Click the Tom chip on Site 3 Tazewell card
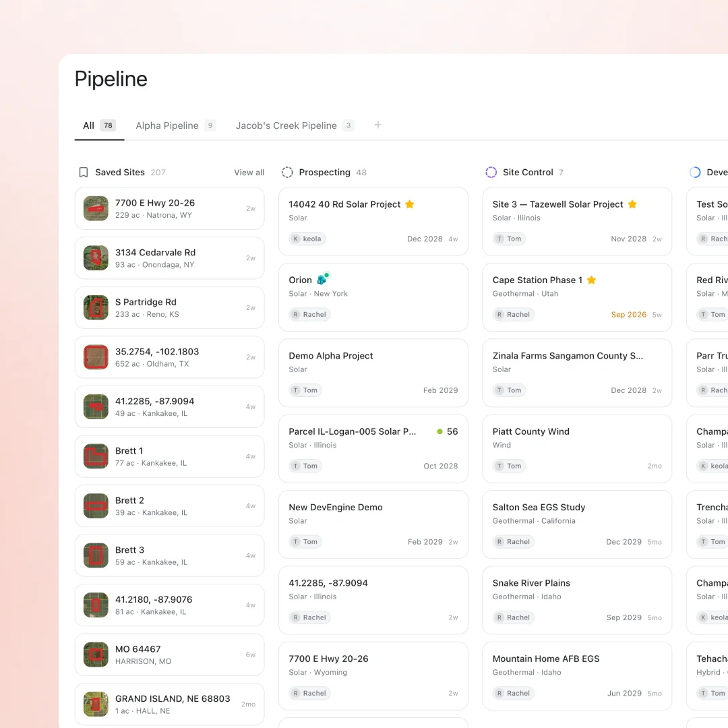Screen dimensions: 728x728 pyautogui.click(x=510, y=239)
